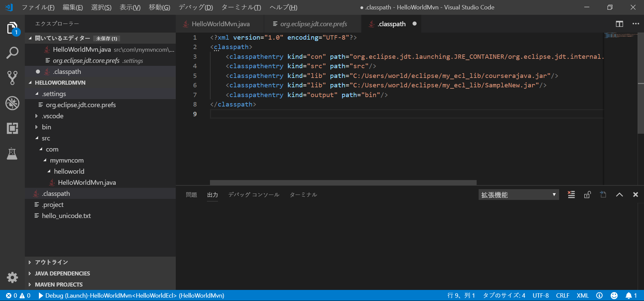
Task: Click the XML language mode button
Action: coord(583,295)
